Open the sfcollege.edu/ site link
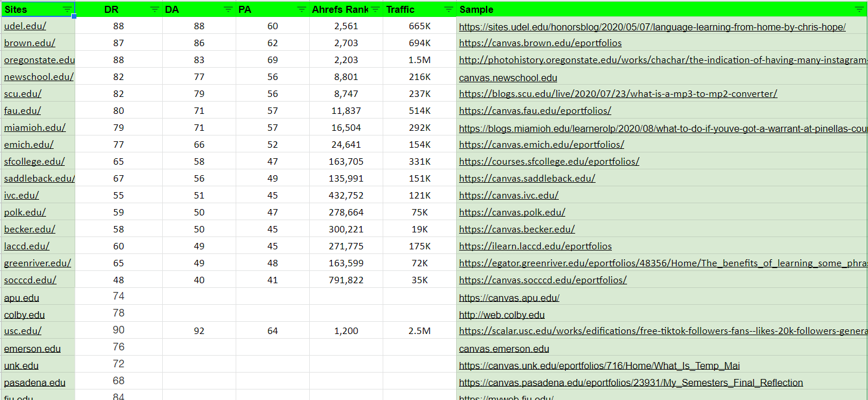The width and height of the screenshot is (868, 400). (x=34, y=162)
